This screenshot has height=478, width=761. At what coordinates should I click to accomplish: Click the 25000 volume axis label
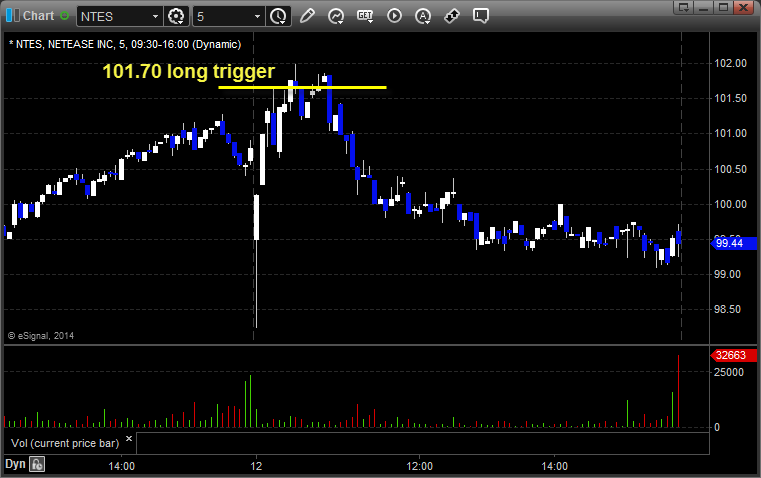click(x=728, y=372)
